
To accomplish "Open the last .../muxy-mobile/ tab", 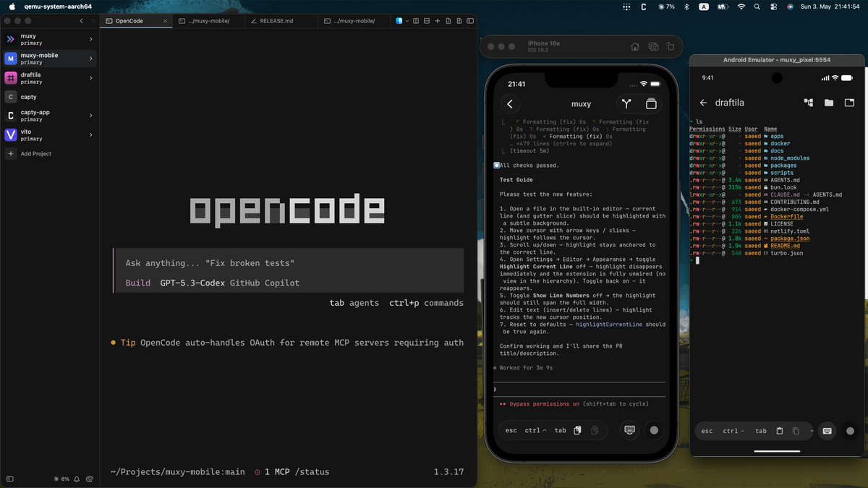I will point(354,21).
